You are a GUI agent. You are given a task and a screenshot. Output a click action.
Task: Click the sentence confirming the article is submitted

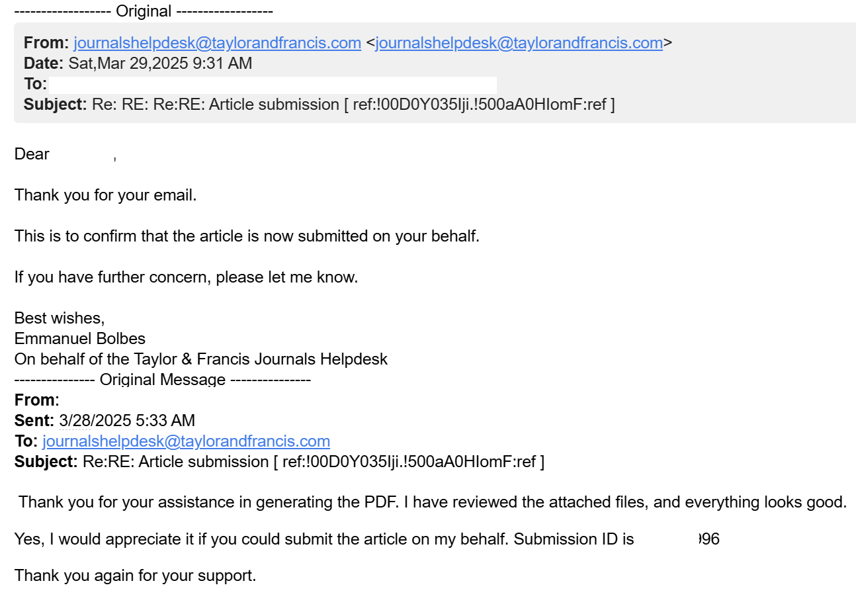[x=247, y=236]
